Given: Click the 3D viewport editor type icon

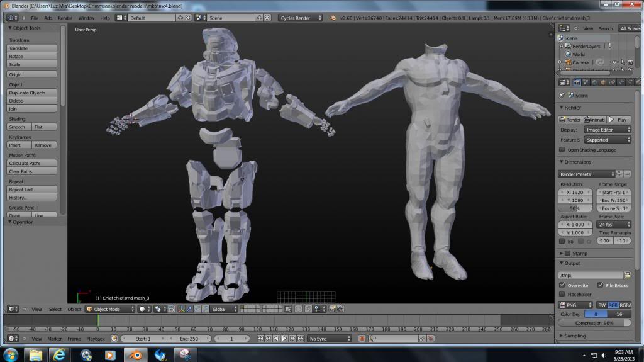Looking at the screenshot, I should [x=13, y=309].
